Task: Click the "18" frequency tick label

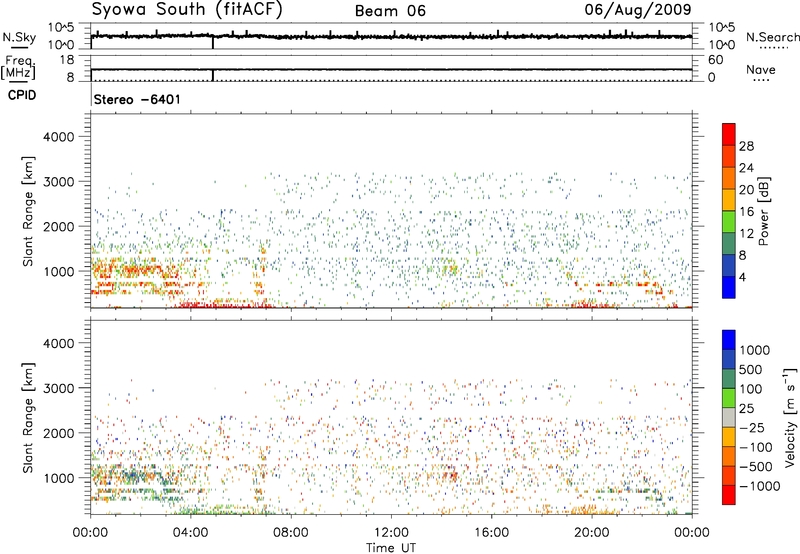Action: coord(67,60)
